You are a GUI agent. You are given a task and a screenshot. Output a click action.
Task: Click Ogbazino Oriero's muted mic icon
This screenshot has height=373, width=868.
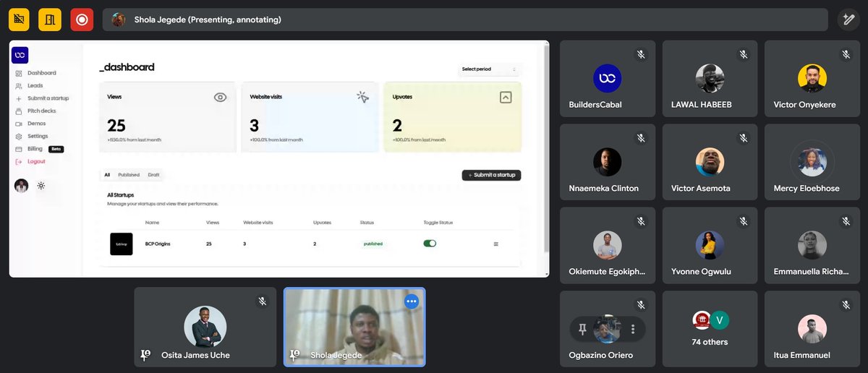coord(641,305)
